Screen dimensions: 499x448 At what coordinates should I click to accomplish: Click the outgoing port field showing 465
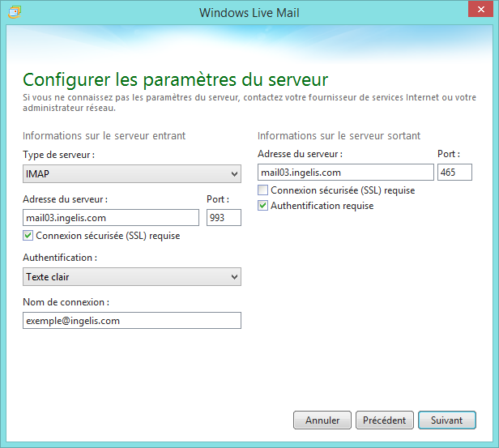(x=454, y=173)
